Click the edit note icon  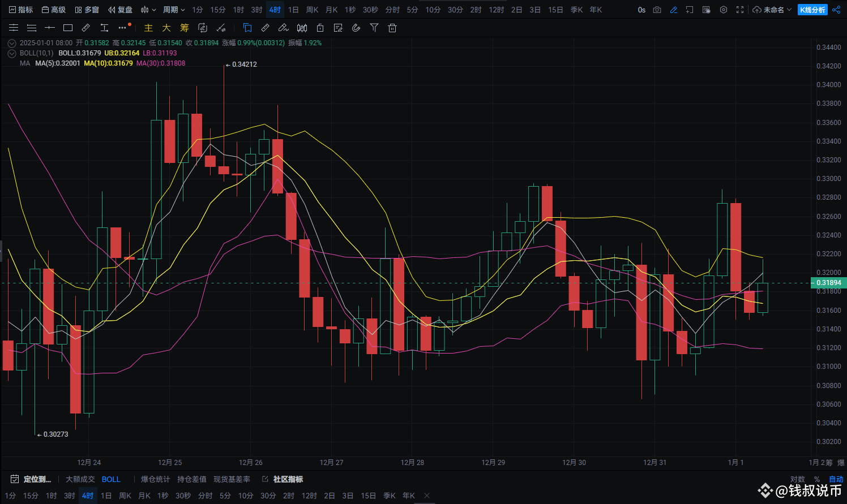click(338, 28)
